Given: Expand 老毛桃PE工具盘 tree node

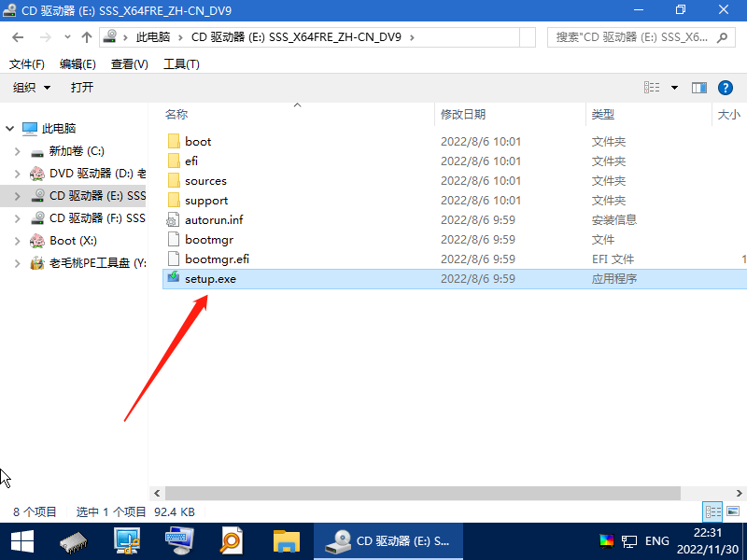Looking at the screenshot, I should pyautogui.click(x=18, y=263).
